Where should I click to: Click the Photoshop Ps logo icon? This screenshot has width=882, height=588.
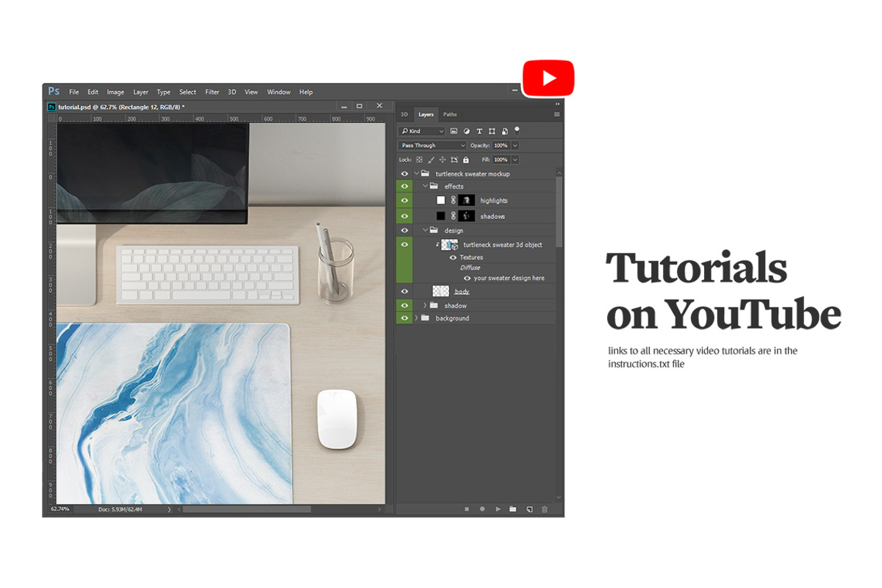[x=54, y=91]
